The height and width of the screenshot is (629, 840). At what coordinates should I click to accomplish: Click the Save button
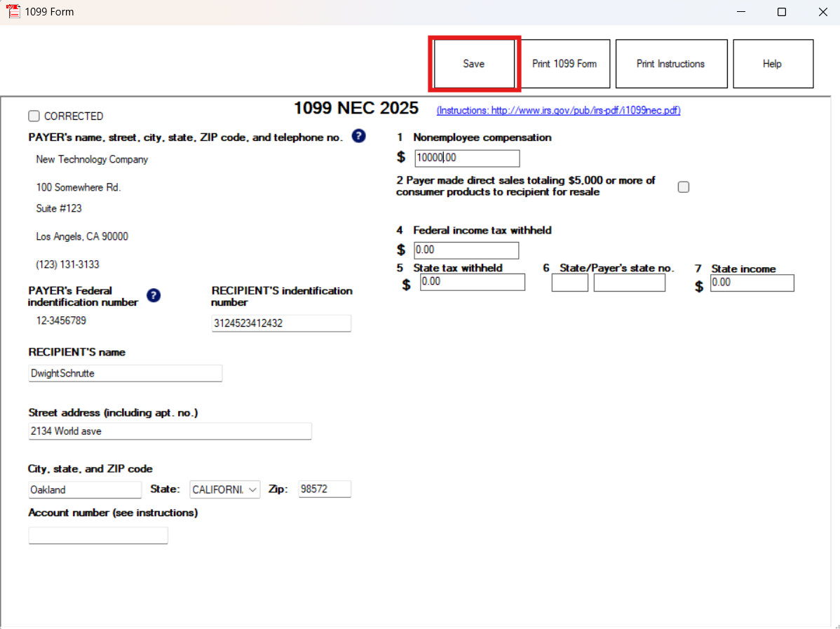[x=474, y=63]
